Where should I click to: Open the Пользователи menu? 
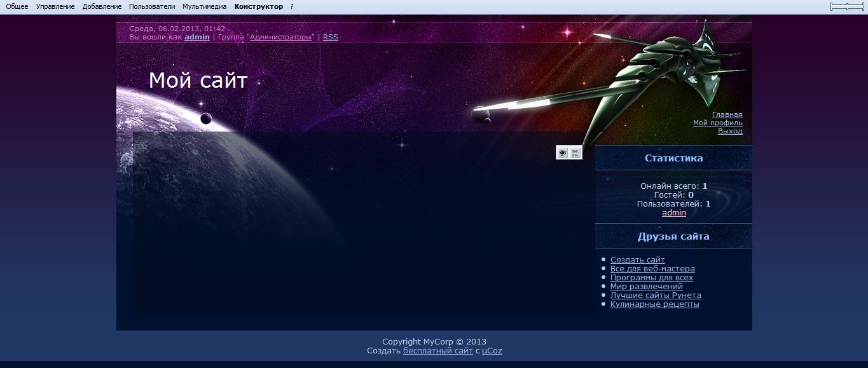(x=152, y=6)
